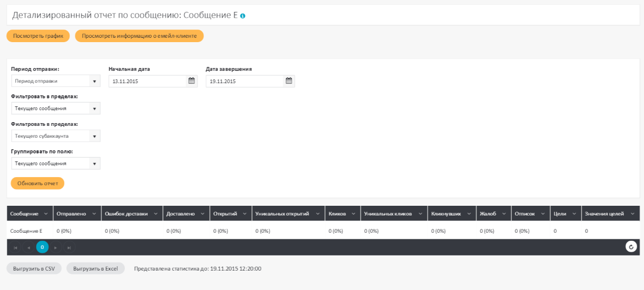Expand the Текущего субаккаунта filter dropdown

point(95,136)
